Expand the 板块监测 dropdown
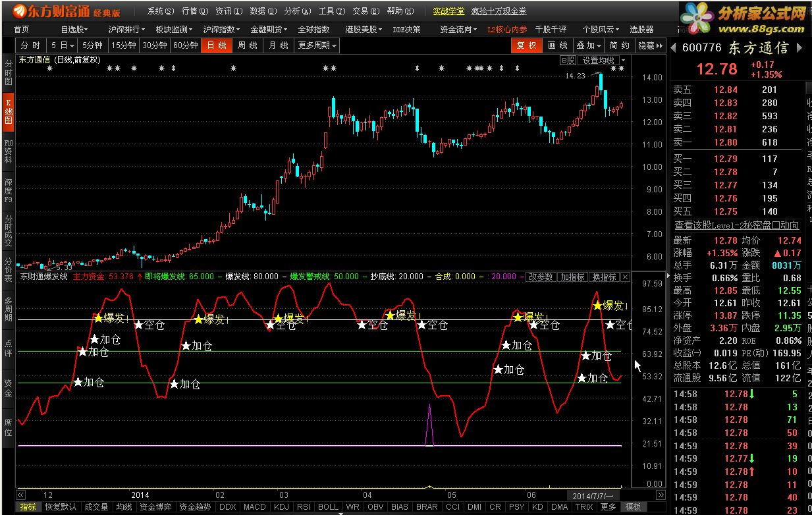The height and width of the screenshot is (515, 812). (x=175, y=29)
